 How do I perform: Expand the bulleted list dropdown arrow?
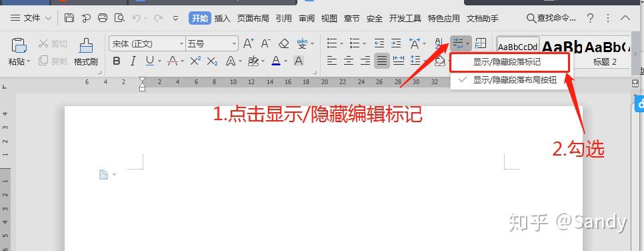341,43
